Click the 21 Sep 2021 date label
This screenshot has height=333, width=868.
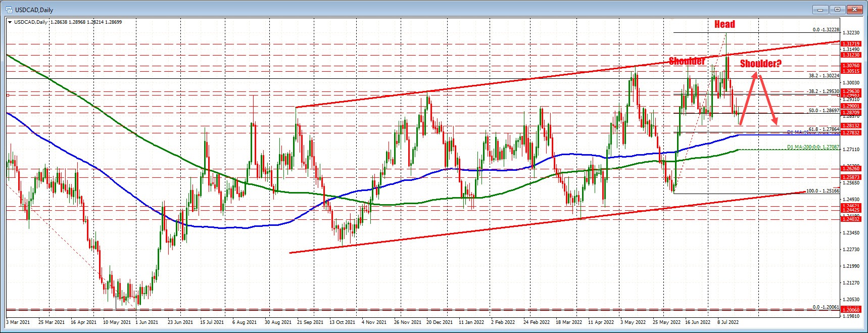(310, 322)
